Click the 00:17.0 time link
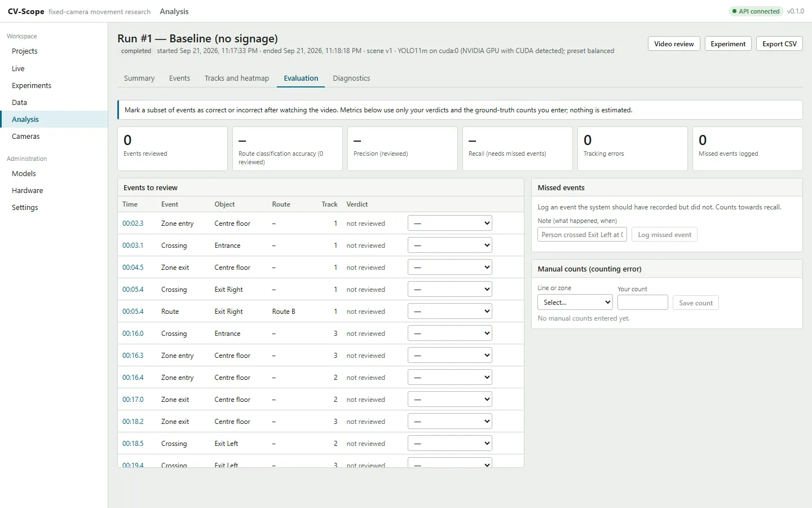 point(133,400)
